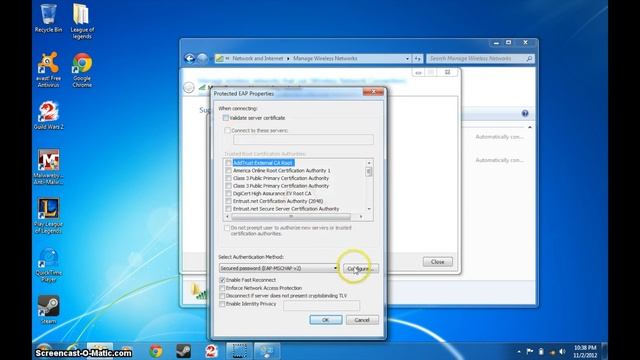The image size is (640, 360).
Task: Toggle Connect to these servers checkbox
Action: pos(228,131)
